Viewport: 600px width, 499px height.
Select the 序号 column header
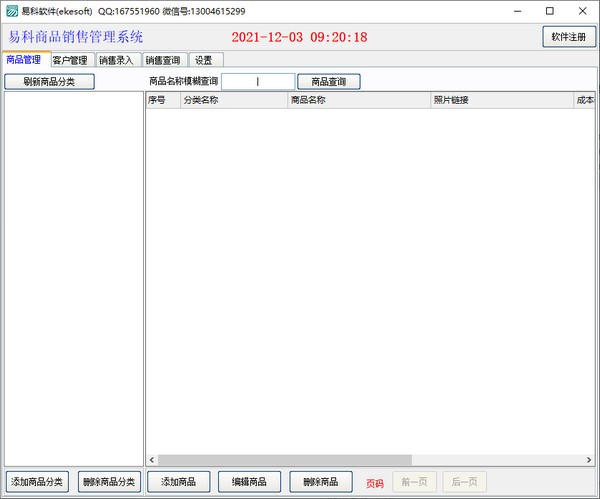163,100
